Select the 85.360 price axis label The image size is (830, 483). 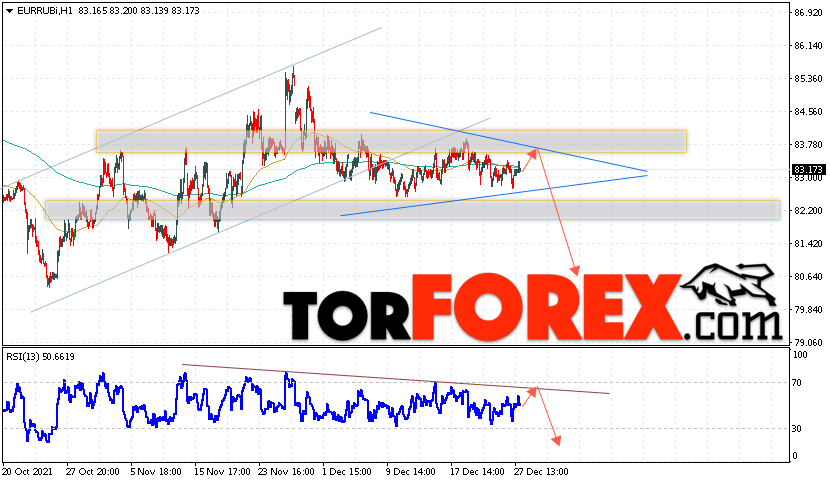tap(808, 79)
